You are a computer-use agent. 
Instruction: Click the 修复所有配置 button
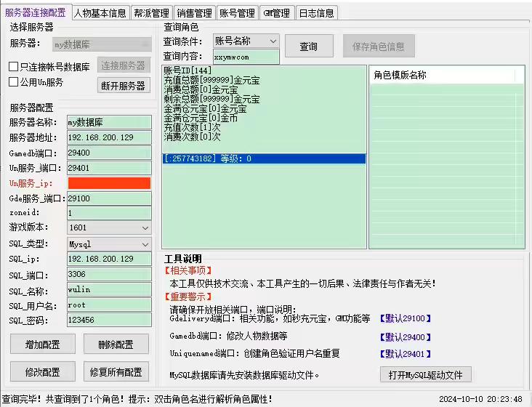pos(116,372)
